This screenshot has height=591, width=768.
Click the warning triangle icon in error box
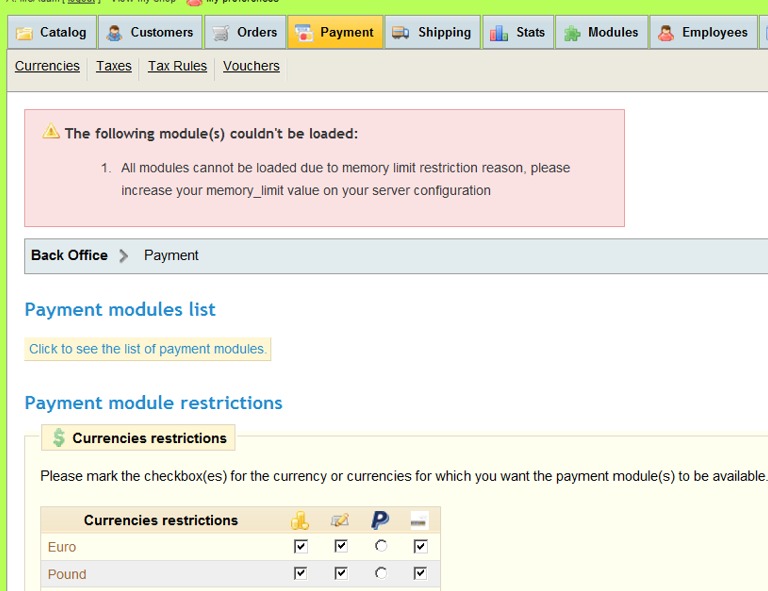[51, 131]
